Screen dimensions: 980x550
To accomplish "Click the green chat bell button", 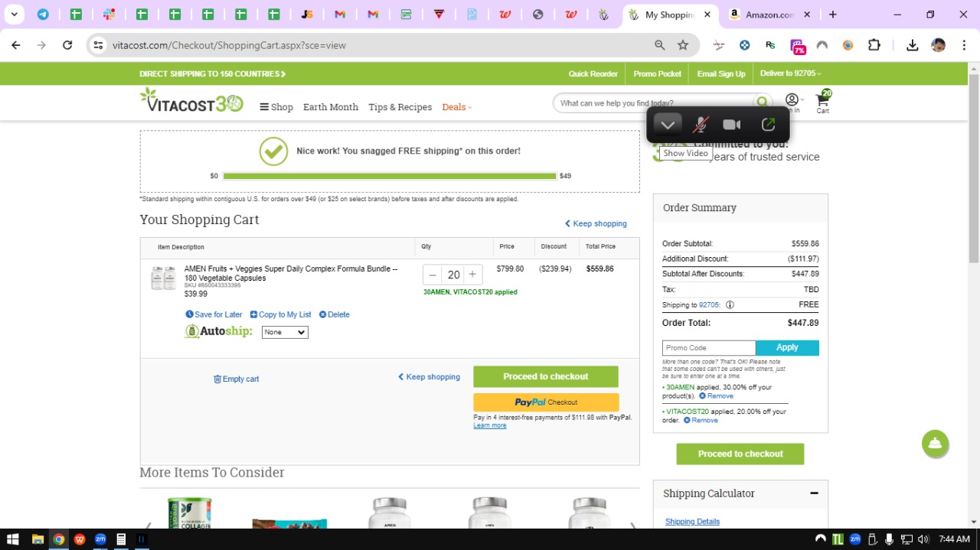I will coord(935,444).
